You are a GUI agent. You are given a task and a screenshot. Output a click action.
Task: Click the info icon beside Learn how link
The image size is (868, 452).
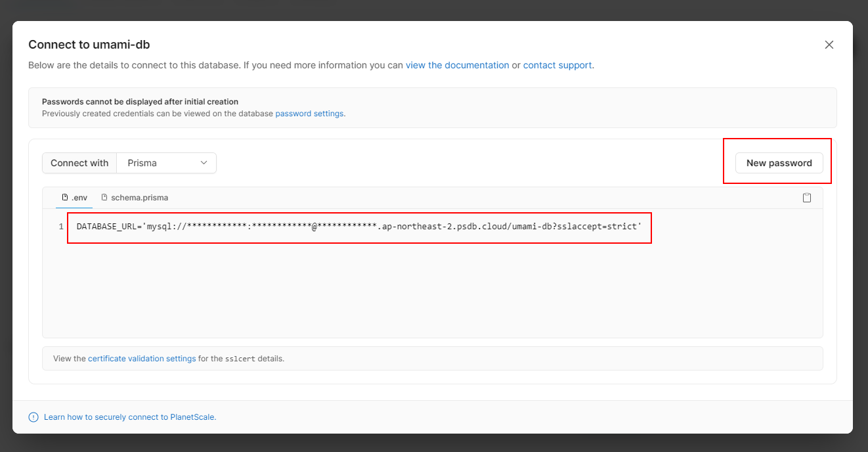[33, 417]
